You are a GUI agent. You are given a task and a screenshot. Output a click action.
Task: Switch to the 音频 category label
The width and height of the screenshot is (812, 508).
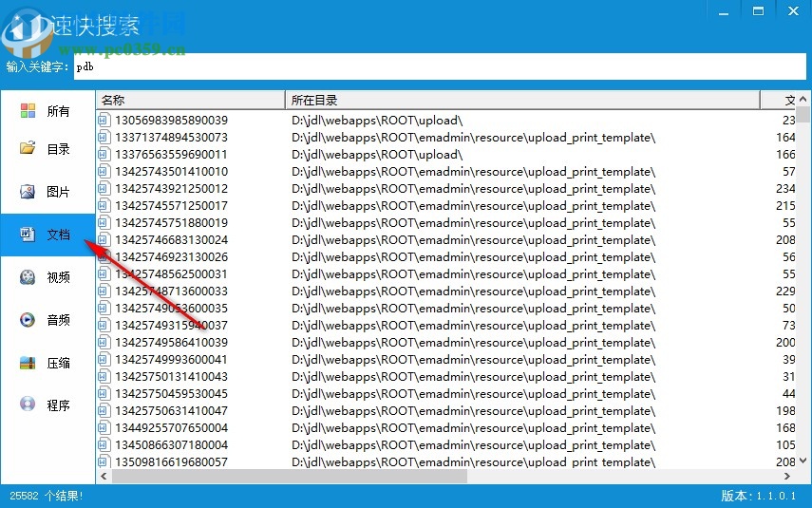58,320
